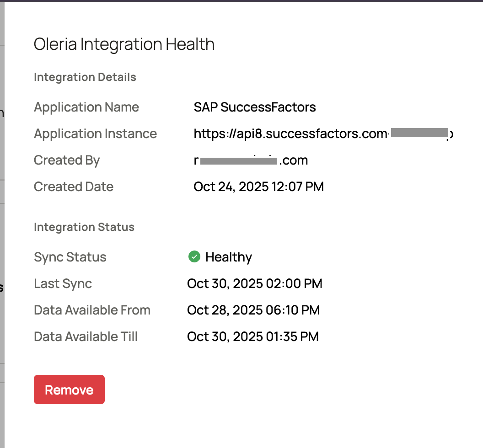
Task: Click the redacted Created By email value
Action: pyautogui.click(x=251, y=160)
